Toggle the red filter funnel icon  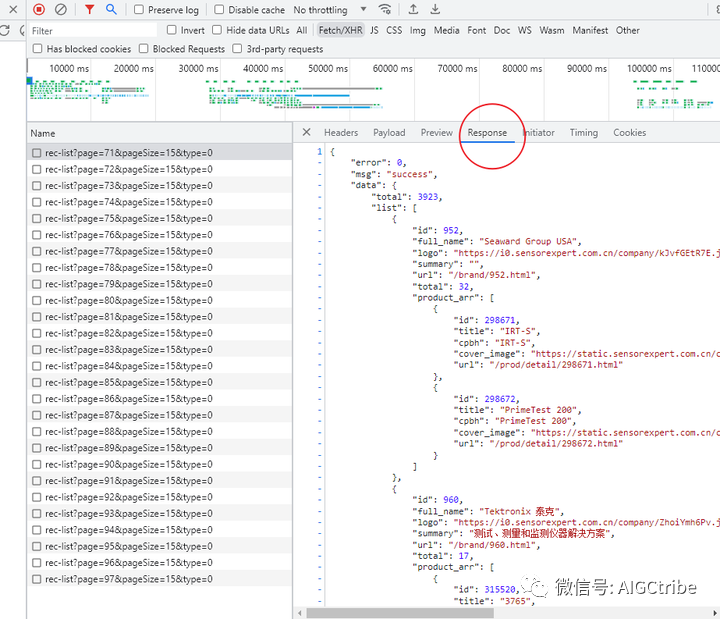point(89,9)
